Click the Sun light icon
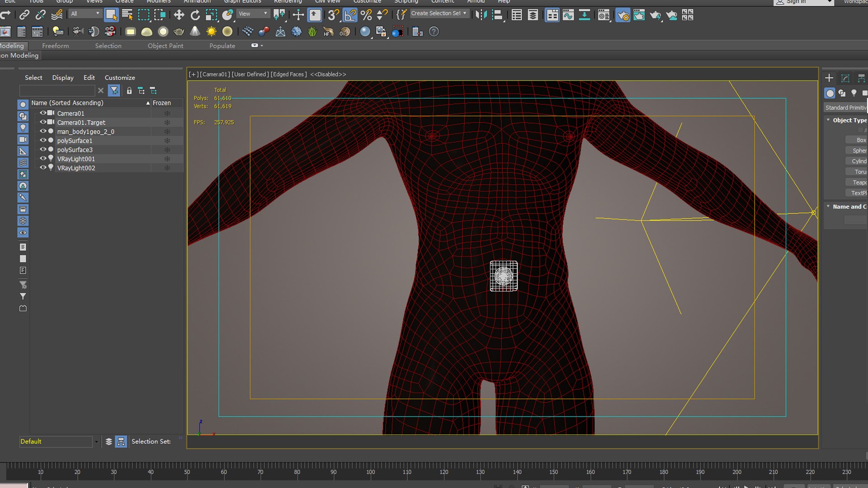 point(211,32)
